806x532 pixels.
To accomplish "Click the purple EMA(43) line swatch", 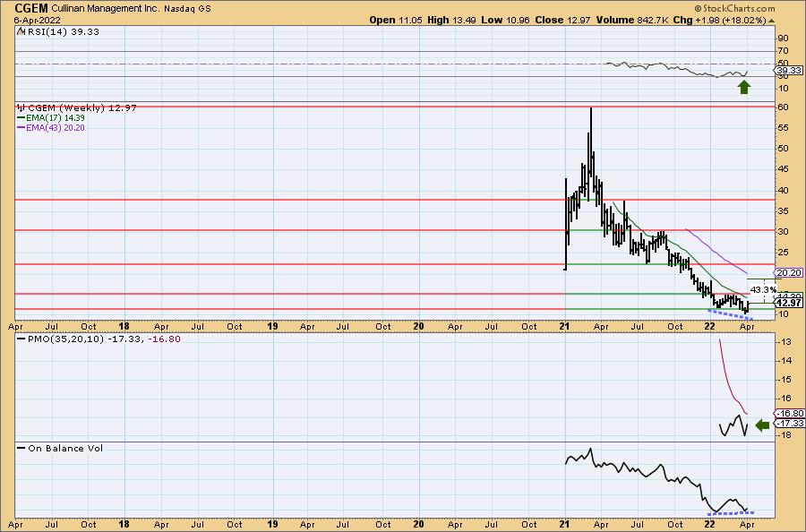I will click(x=21, y=127).
